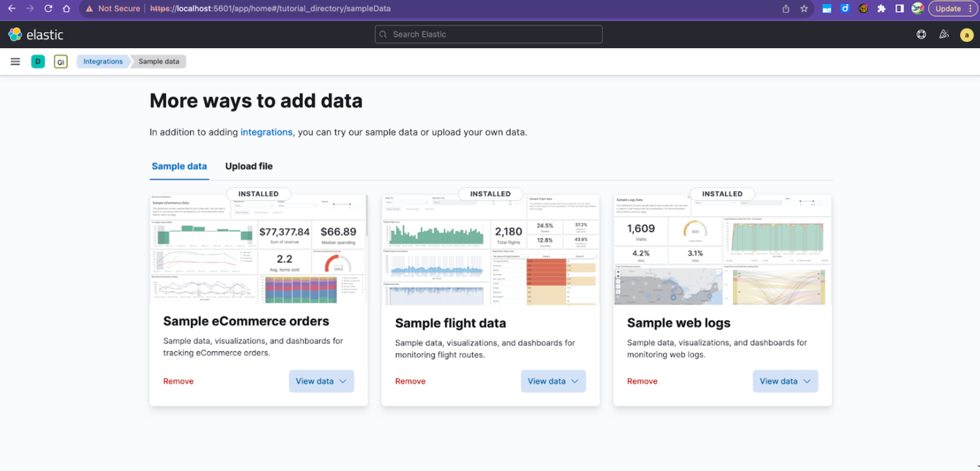Switch to the Upload file tab

pyautogui.click(x=249, y=166)
